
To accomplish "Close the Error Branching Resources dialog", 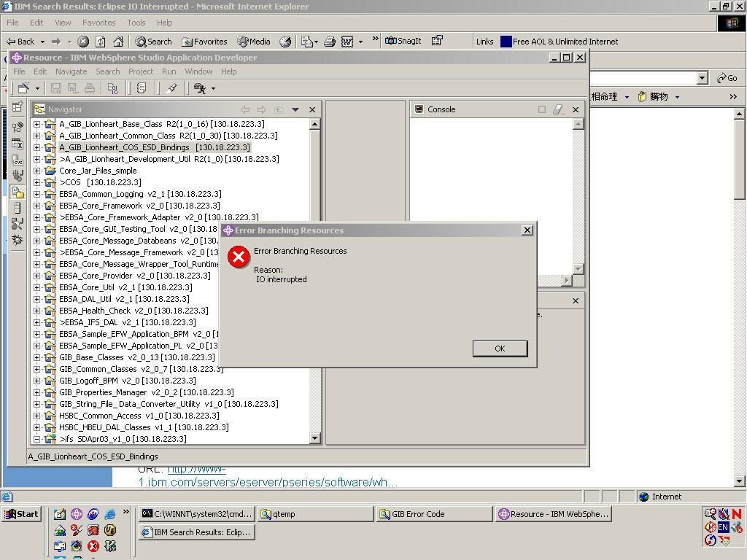I will [x=527, y=230].
